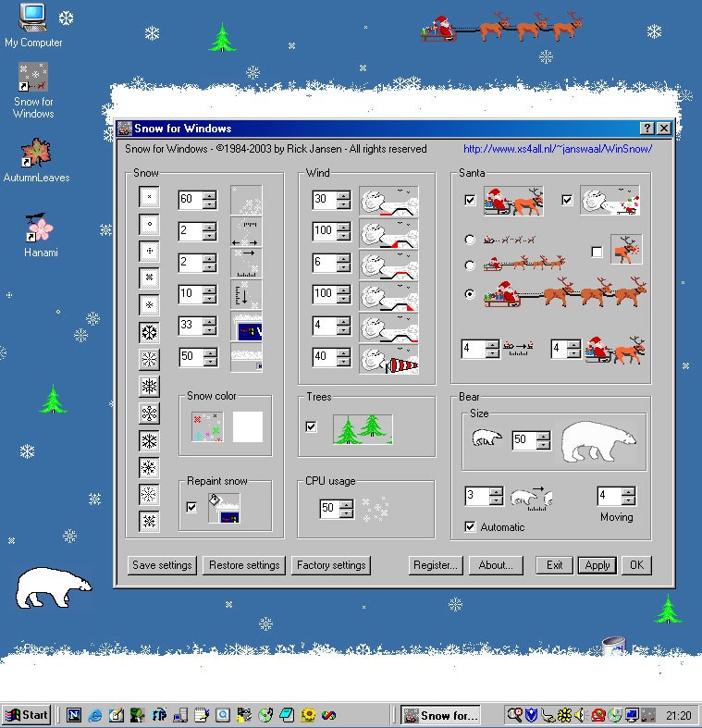Click the Santa sleigh preview icon
This screenshot has height=728, width=702.
[513, 201]
